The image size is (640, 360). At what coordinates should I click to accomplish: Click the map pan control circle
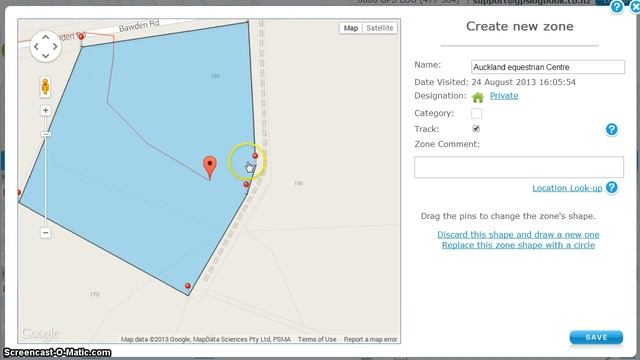45,46
